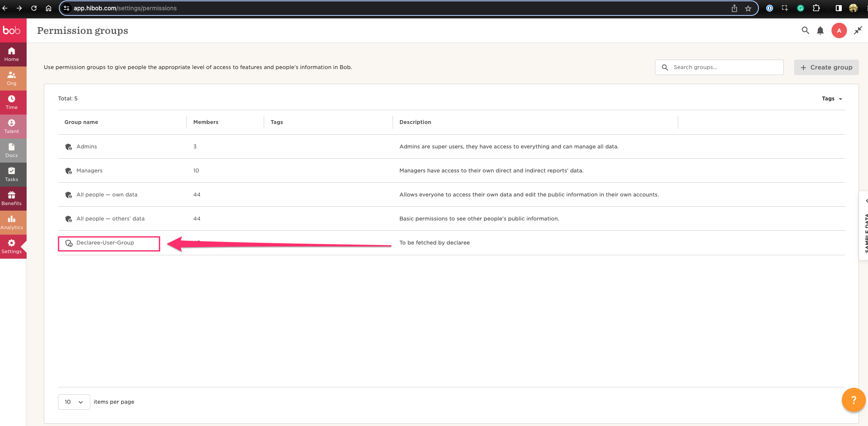Open the user avatar menu
Image resolution: width=868 pixels, height=426 pixels.
pyautogui.click(x=839, y=30)
